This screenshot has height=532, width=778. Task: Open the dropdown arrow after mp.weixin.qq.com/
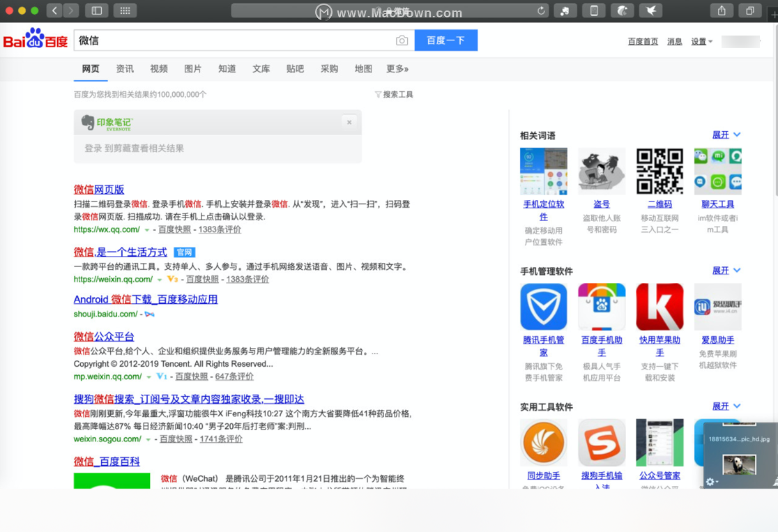tap(149, 377)
